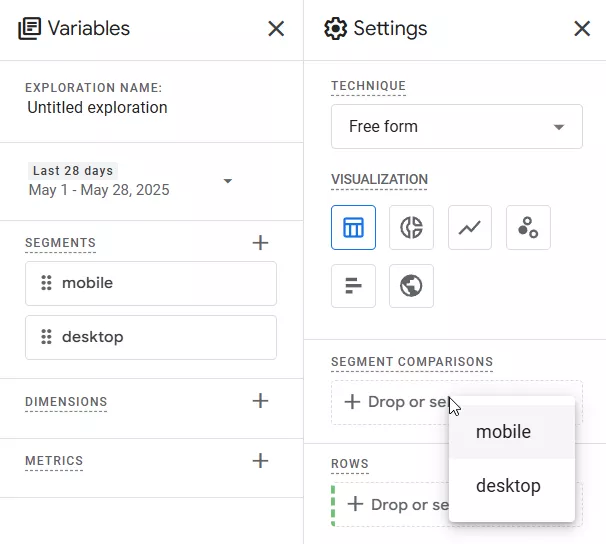Select the Geo map visualization

coord(411,286)
